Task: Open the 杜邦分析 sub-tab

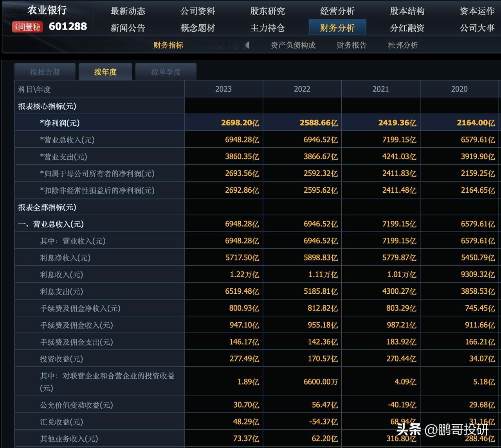Action: [x=403, y=45]
